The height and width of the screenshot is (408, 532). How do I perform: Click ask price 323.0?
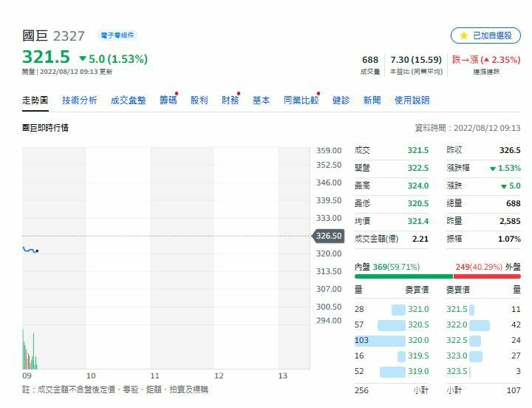(x=457, y=356)
